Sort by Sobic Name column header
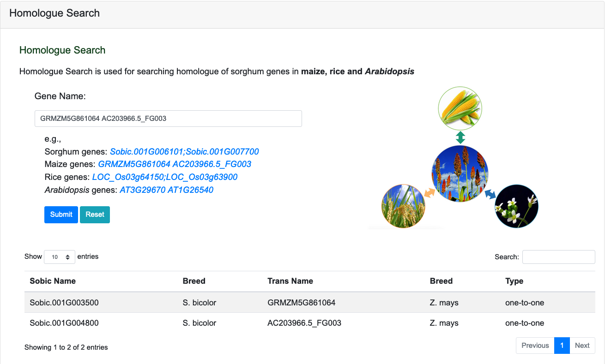Viewport: 605px width, 364px height. [x=53, y=281]
